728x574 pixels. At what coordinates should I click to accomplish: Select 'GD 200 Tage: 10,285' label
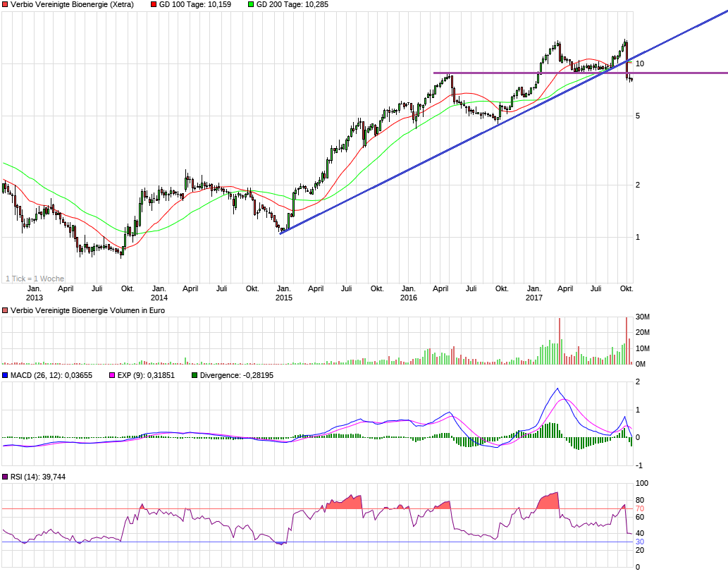coord(292,5)
